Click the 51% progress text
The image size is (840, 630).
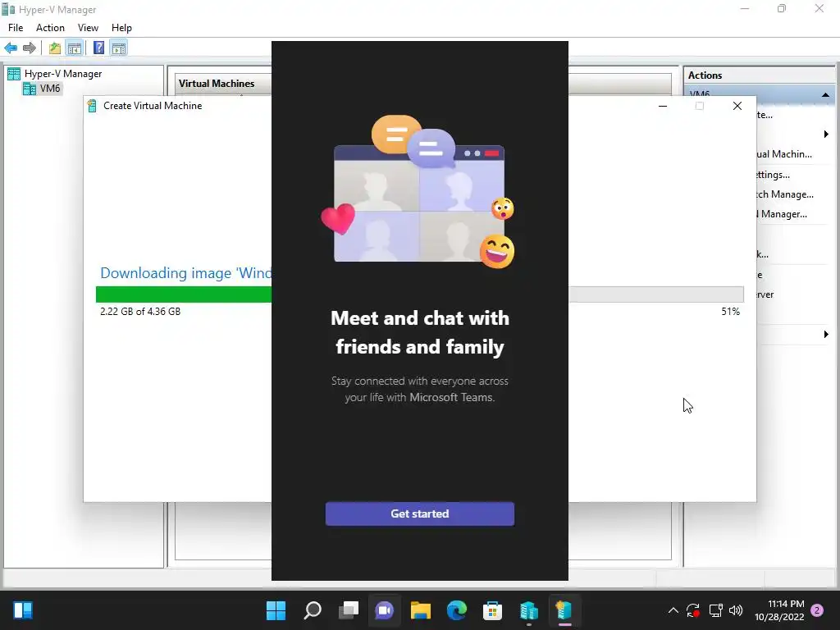730,311
